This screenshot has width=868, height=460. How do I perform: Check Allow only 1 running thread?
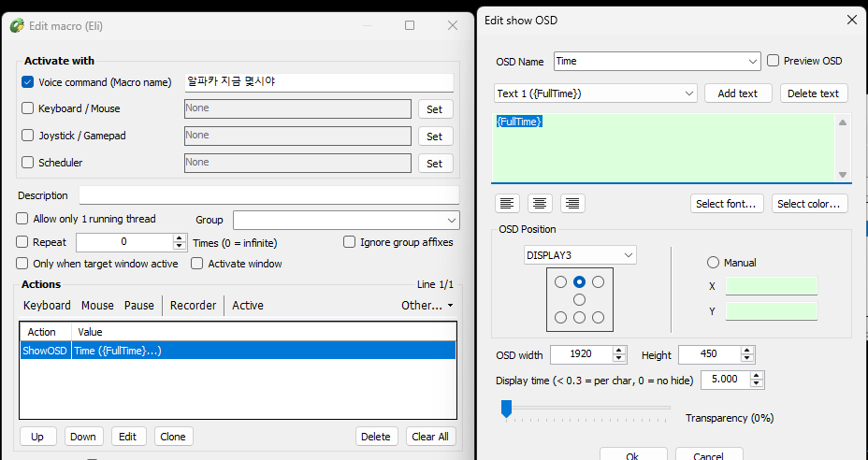[x=22, y=219]
